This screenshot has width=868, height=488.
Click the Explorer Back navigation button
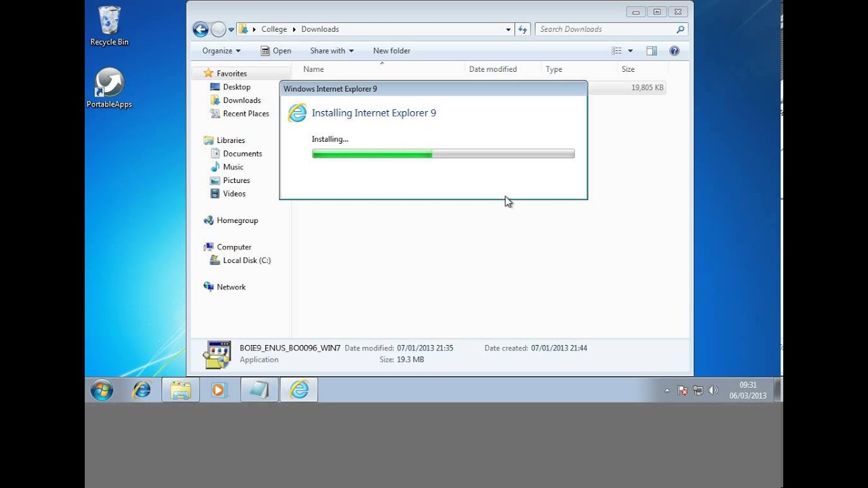[x=200, y=29]
